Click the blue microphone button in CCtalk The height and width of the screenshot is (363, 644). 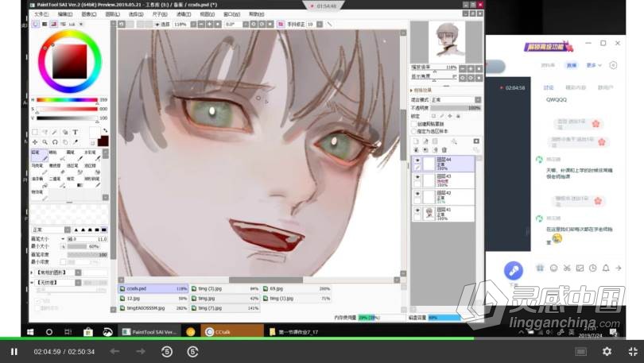pos(514,270)
